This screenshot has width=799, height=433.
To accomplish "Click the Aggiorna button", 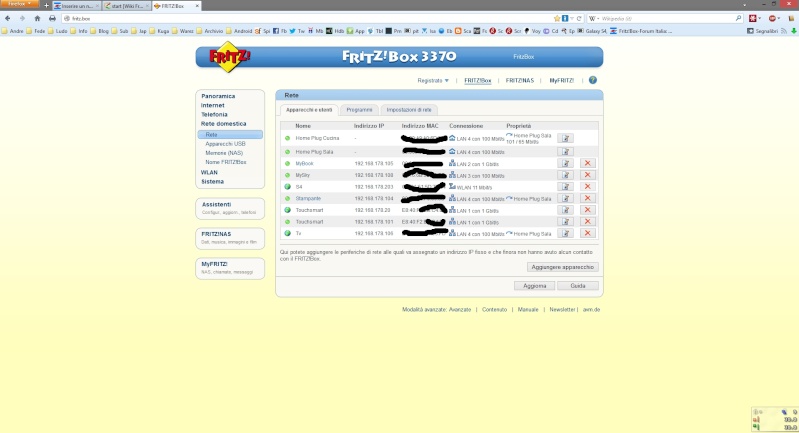I will pyautogui.click(x=535, y=286).
